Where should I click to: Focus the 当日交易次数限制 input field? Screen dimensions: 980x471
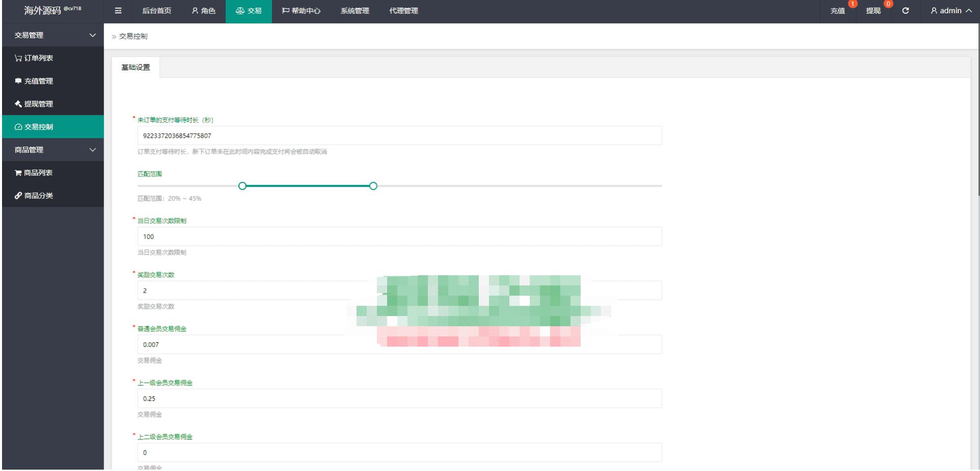click(400, 237)
